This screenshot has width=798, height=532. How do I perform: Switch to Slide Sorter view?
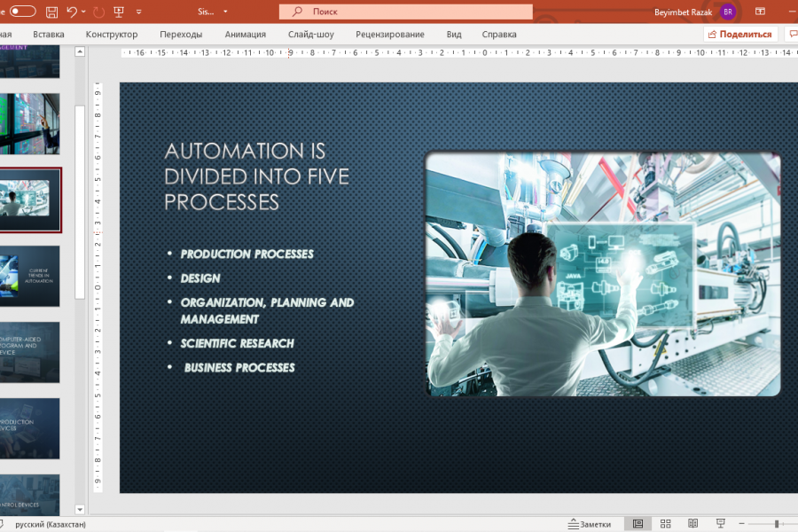[665, 524]
